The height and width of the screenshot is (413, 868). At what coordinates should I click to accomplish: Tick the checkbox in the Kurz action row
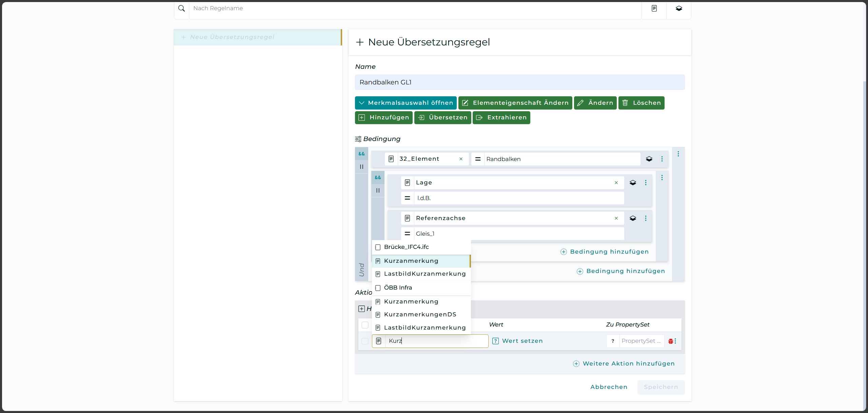coord(365,341)
